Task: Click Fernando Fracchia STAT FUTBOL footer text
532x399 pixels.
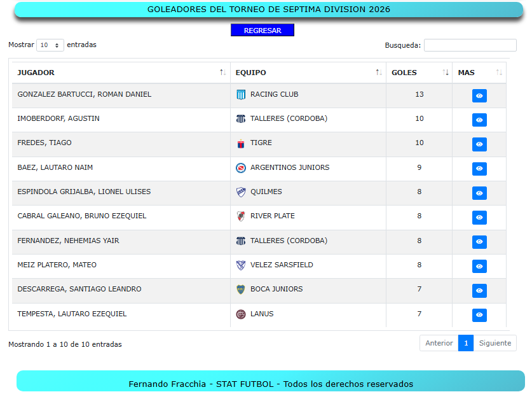Action: pos(271,384)
